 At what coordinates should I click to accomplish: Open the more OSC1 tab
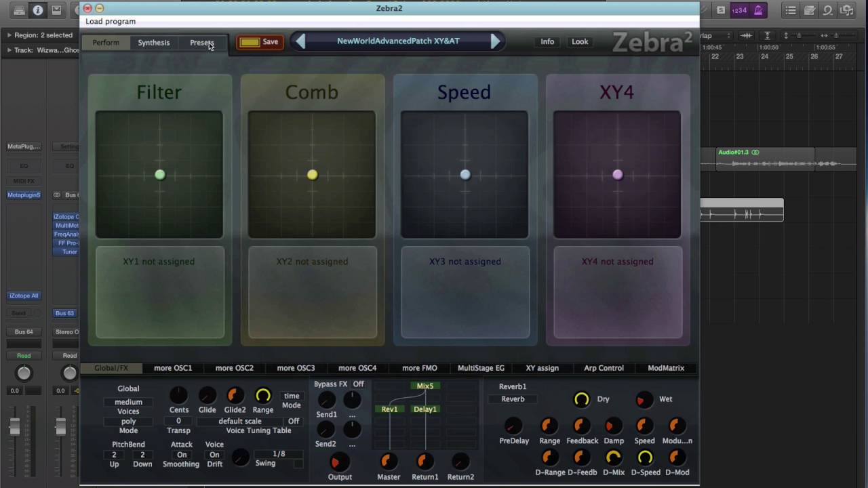[x=173, y=368]
